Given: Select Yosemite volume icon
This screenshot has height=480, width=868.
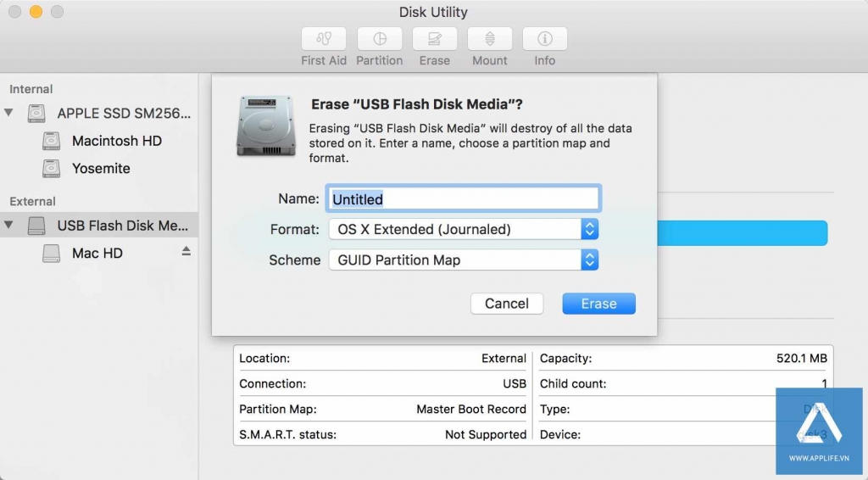Looking at the screenshot, I should (52, 168).
